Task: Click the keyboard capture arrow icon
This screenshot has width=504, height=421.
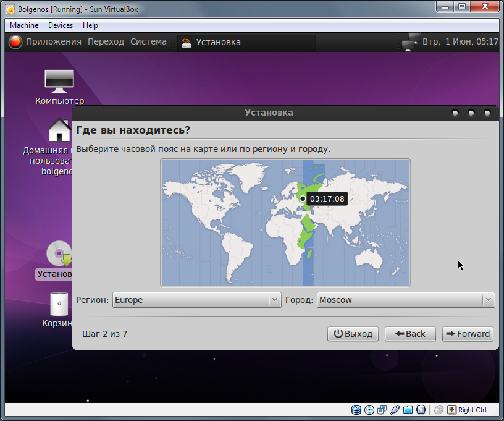Action: pos(451,410)
